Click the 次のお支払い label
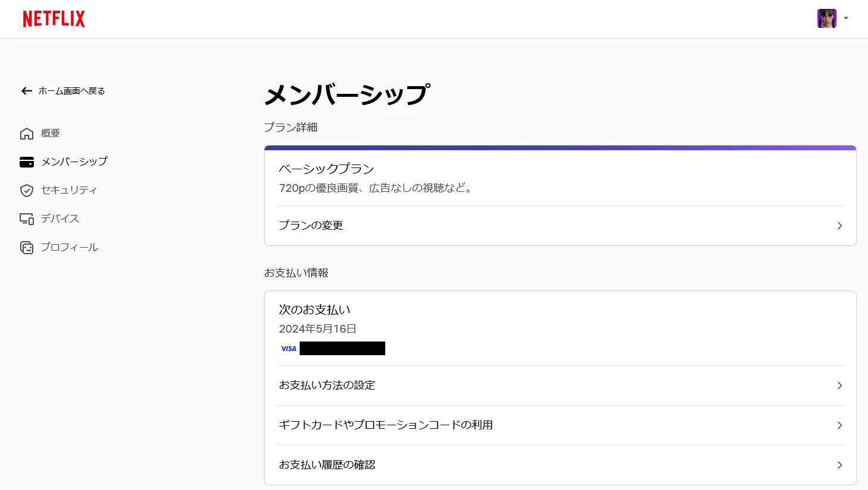This screenshot has width=868, height=490. [315, 309]
